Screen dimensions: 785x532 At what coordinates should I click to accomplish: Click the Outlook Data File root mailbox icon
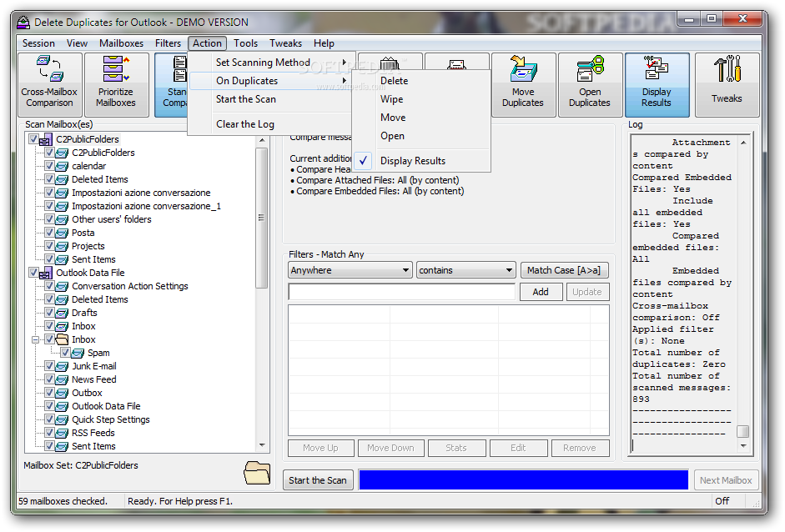(x=46, y=274)
